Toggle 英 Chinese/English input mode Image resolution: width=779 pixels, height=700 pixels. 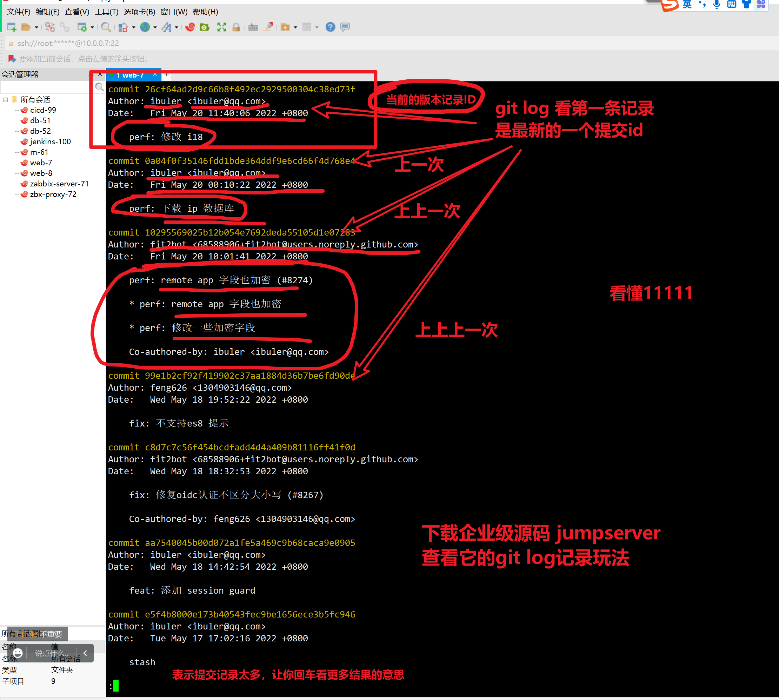coord(687,5)
